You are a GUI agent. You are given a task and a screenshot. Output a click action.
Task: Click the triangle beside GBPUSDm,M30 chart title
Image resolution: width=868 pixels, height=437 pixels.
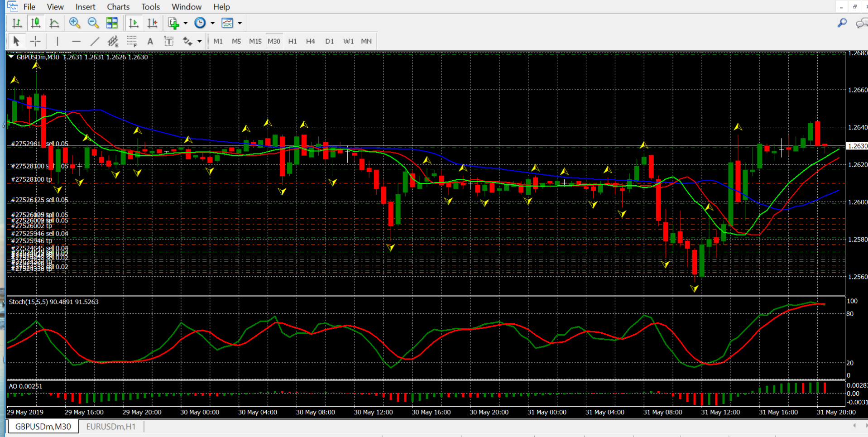pos(11,57)
